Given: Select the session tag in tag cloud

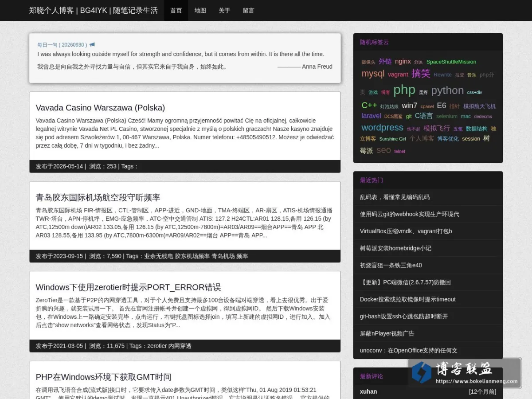Looking at the screenshot, I should click(471, 139).
